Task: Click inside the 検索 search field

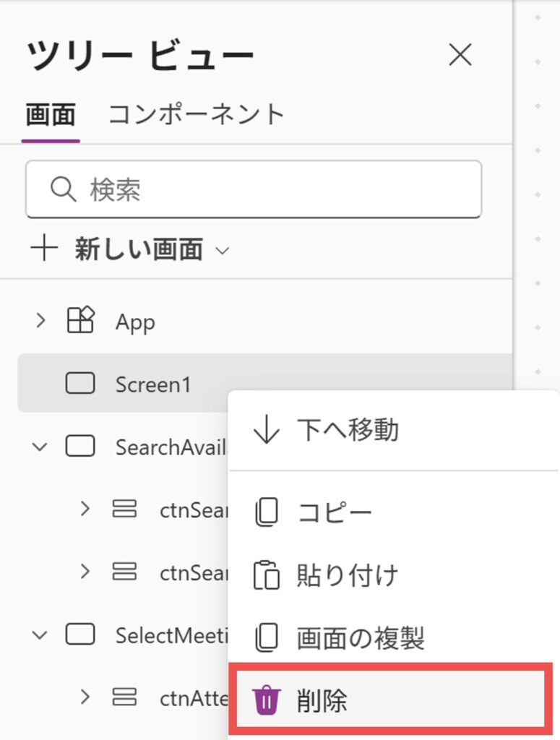Action: 181,189
